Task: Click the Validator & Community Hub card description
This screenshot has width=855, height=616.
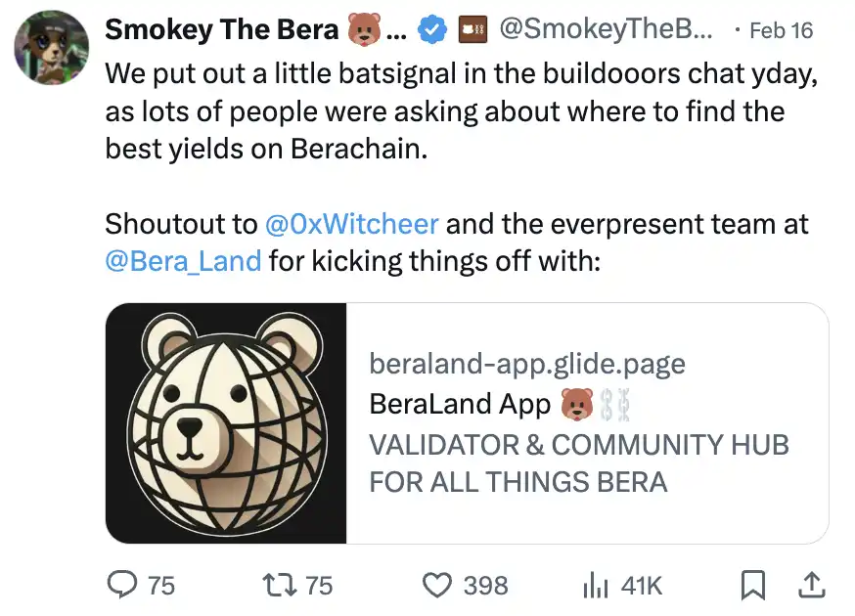Action: tap(578, 462)
